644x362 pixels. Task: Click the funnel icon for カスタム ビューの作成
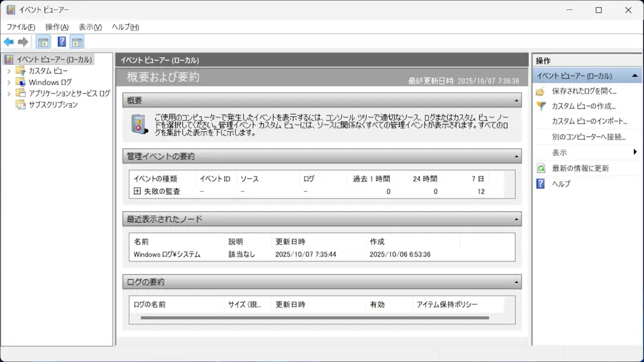click(540, 106)
